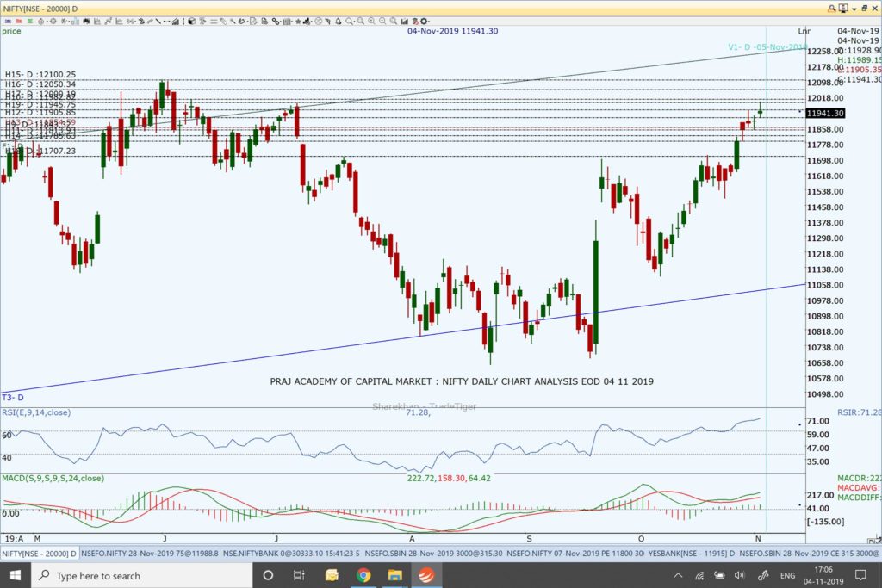Click the chain link icon in toolbar
This screenshot has width=882, height=588.
(275, 22)
